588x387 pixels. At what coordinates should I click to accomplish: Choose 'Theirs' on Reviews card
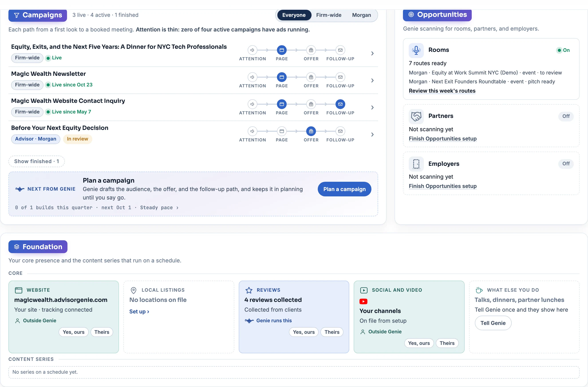(x=332, y=332)
